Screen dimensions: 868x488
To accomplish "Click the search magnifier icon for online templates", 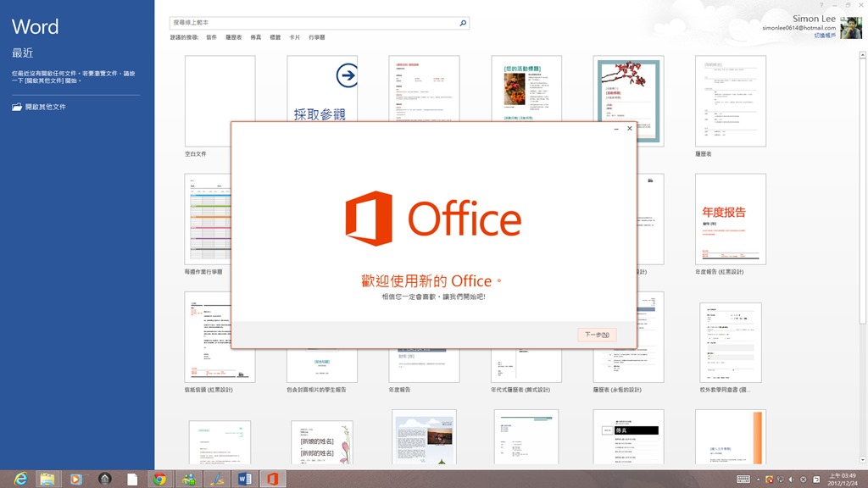I will pos(463,23).
